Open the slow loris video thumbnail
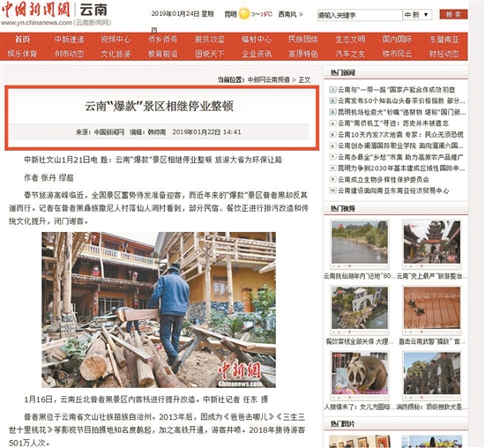The width and height of the screenshot is (485, 448). pos(359,373)
